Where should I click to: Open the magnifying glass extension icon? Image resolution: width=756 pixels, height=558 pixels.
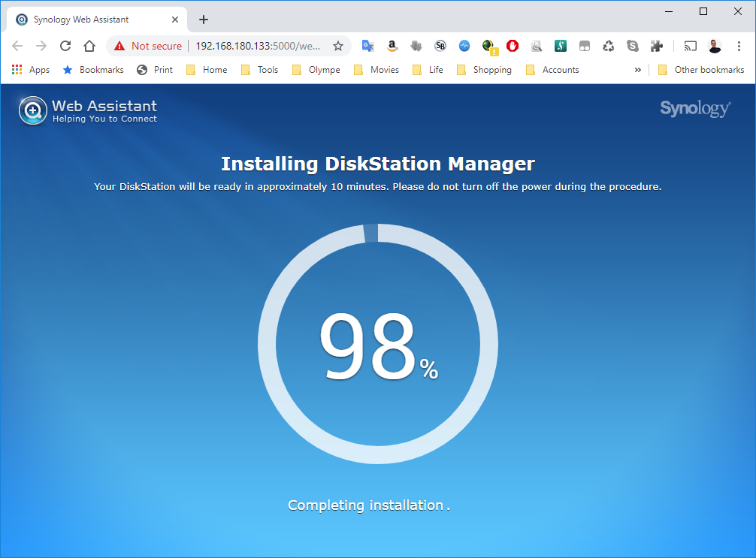click(x=536, y=46)
